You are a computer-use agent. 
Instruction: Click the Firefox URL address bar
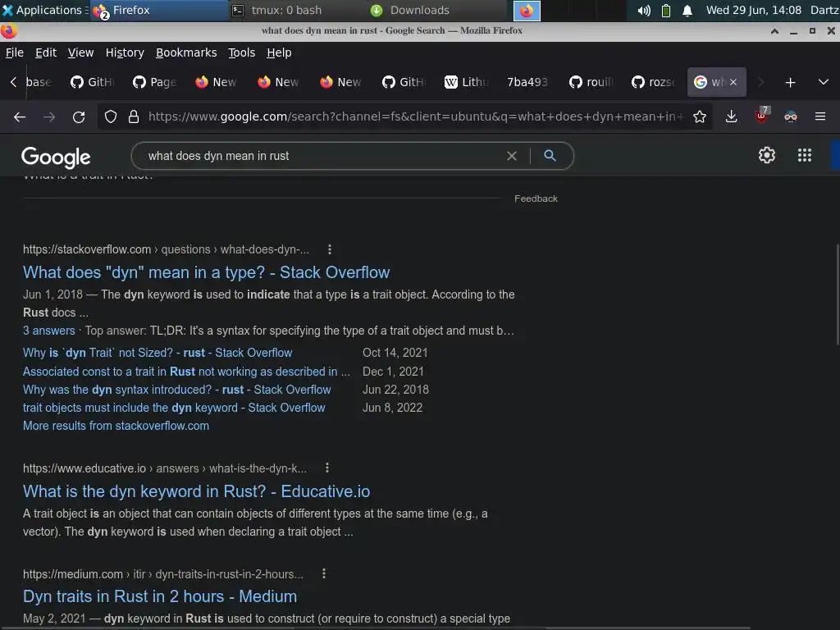pyautogui.click(x=415, y=116)
